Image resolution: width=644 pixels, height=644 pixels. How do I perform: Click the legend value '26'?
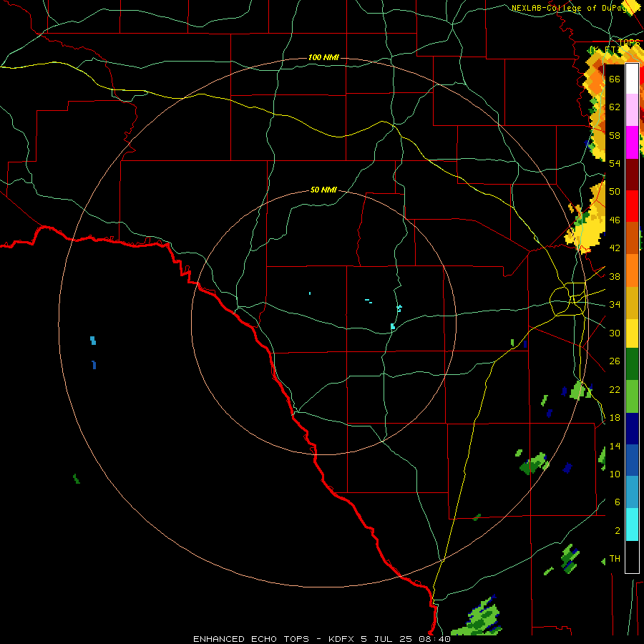coord(615,361)
